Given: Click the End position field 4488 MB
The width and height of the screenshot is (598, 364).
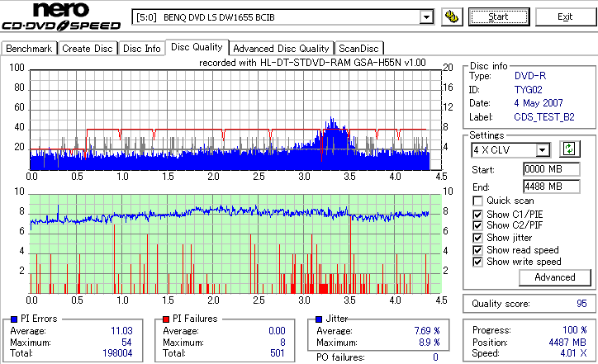Looking at the screenshot, I should pos(552,187).
